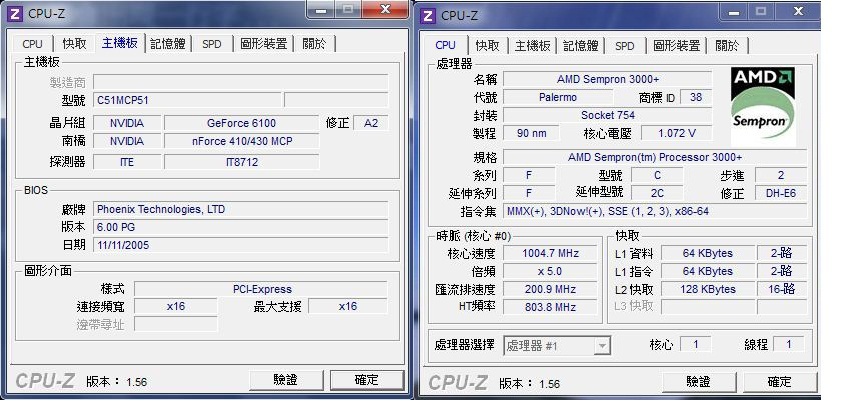
Task: Click the CPU-Z icon in the right window title bar
Action: click(429, 15)
